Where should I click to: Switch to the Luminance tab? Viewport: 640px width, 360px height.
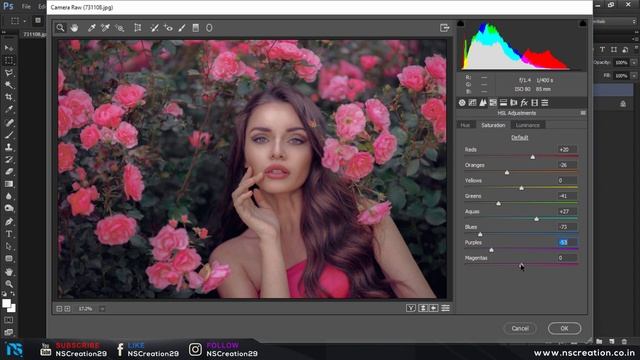point(528,125)
